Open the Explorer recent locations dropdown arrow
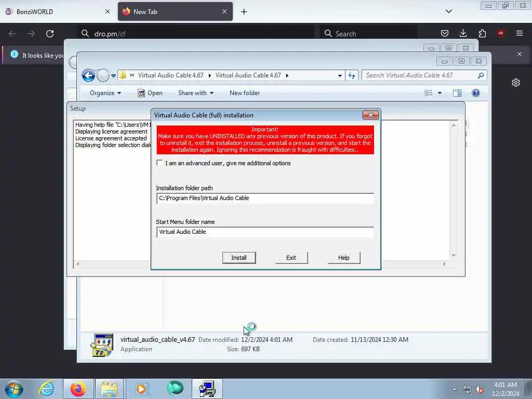 coord(113,76)
